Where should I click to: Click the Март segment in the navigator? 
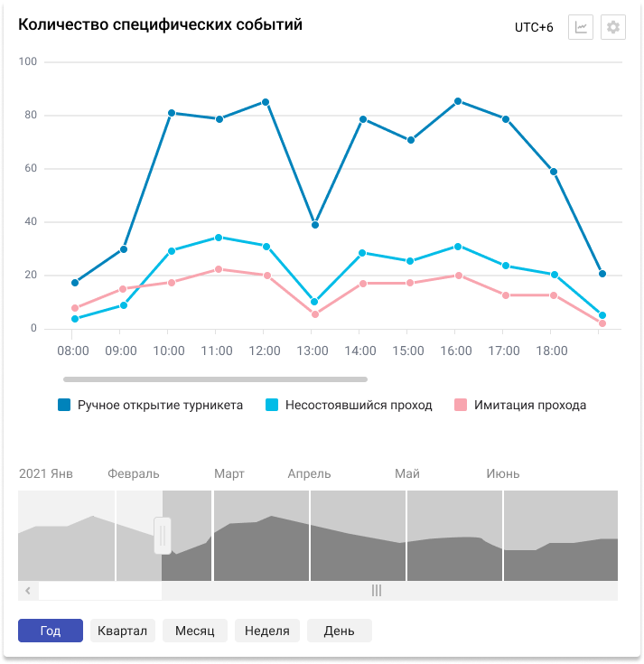[261, 536]
